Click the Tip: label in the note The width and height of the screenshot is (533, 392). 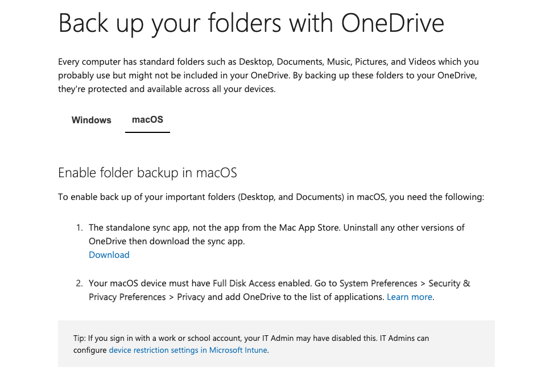click(x=80, y=339)
